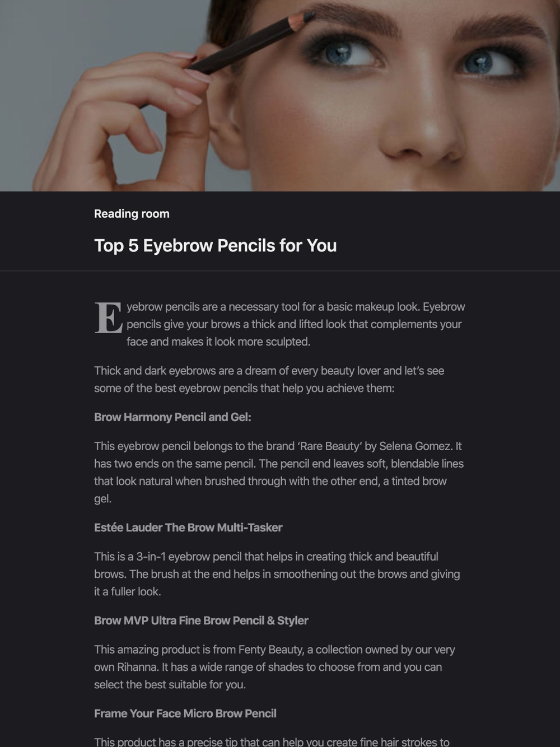
Task: Click the article title 'Top 5 Eyebrow Pencils for You'
Action: pyautogui.click(x=215, y=245)
